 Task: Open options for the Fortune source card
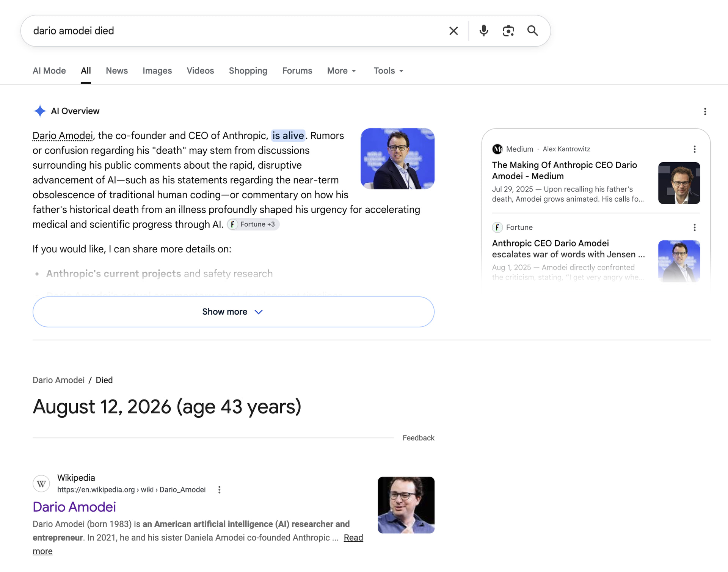pyautogui.click(x=694, y=227)
